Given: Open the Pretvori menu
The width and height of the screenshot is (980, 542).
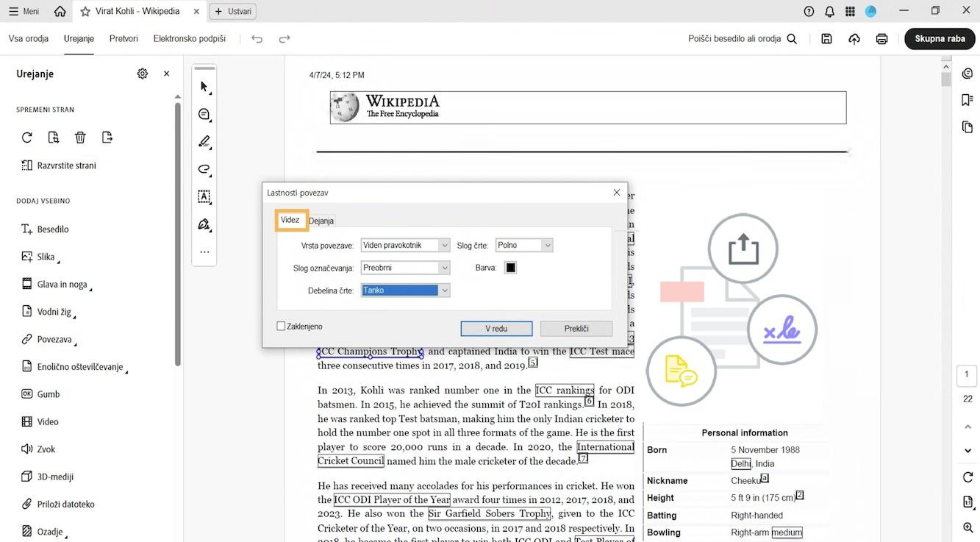Looking at the screenshot, I should (124, 39).
